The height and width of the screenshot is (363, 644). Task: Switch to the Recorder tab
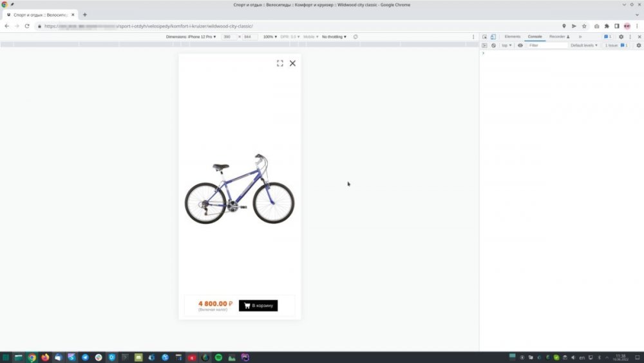pyautogui.click(x=559, y=37)
